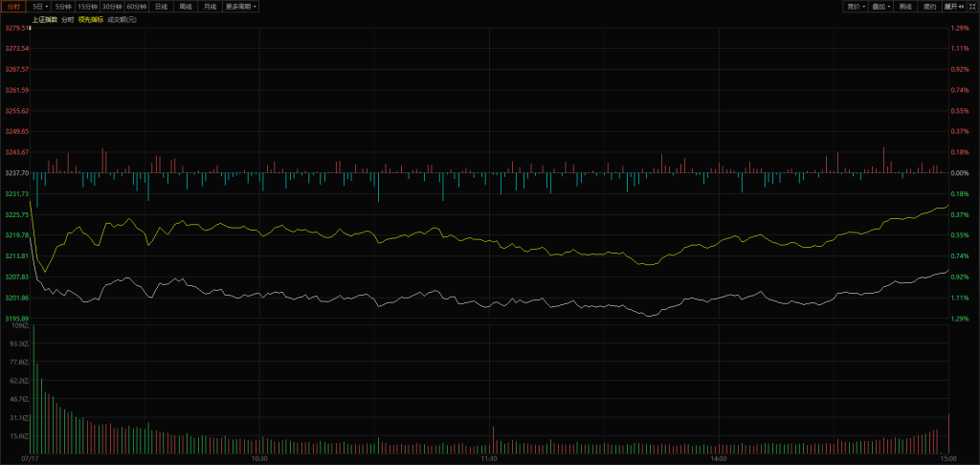Open the 5日 dropdown

click(39, 7)
